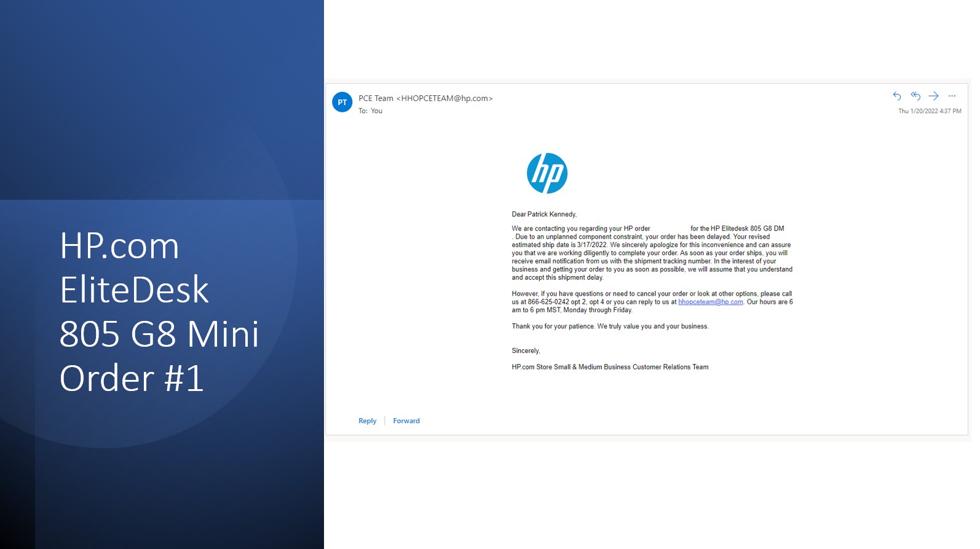Open the More actions ellipsis menu

(x=952, y=96)
